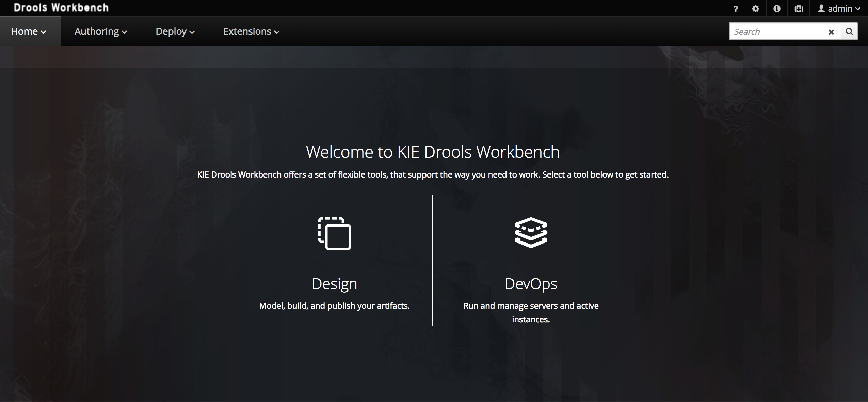The width and height of the screenshot is (868, 402).
Task: Click the settings gear icon
Action: coord(756,8)
